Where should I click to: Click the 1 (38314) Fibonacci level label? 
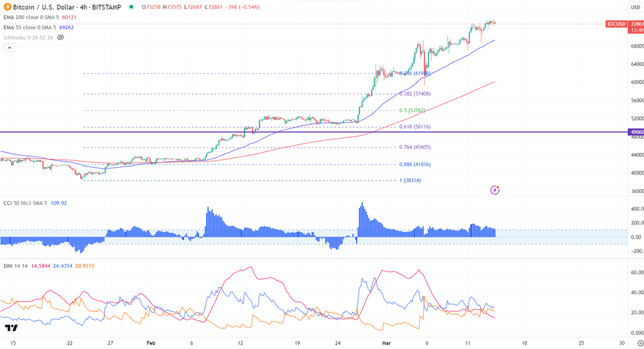pyautogui.click(x=410, y=180)
